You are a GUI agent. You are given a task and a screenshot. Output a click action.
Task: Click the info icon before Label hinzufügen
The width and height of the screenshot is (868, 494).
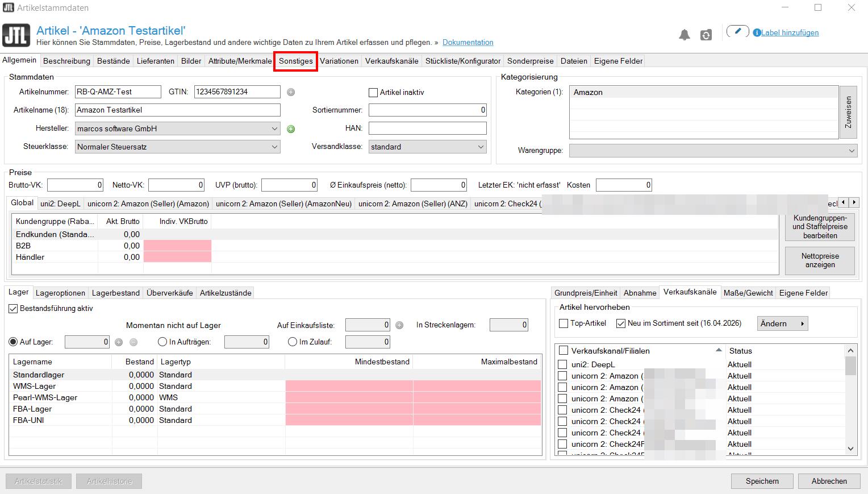[x=757, y=33]
